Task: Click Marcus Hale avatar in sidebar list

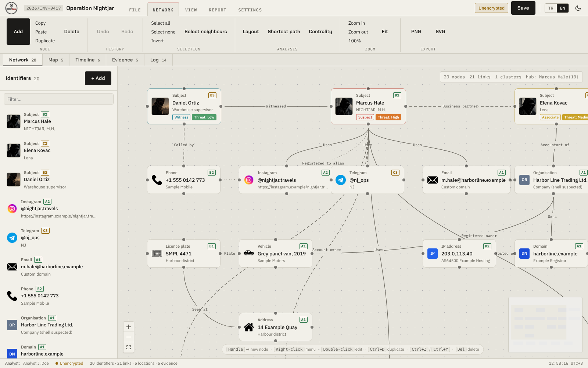Action: coord(14,121)
